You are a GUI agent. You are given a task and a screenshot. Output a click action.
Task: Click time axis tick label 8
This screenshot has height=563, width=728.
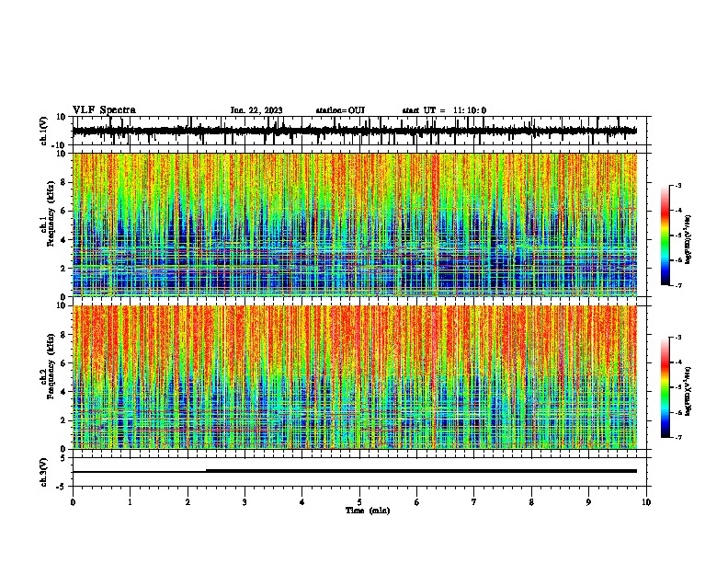(x=531, y=502)
